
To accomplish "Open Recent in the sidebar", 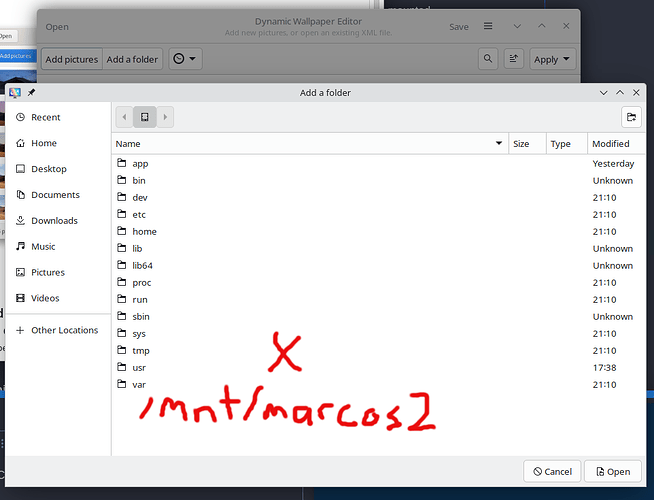I will coord(58,117).
